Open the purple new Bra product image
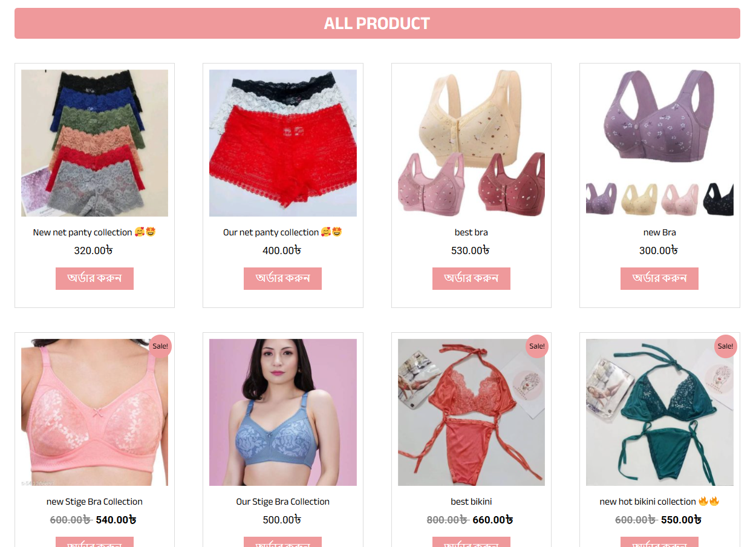The height and width of the screenshot is (547, 756). click(x=660, y=143)
